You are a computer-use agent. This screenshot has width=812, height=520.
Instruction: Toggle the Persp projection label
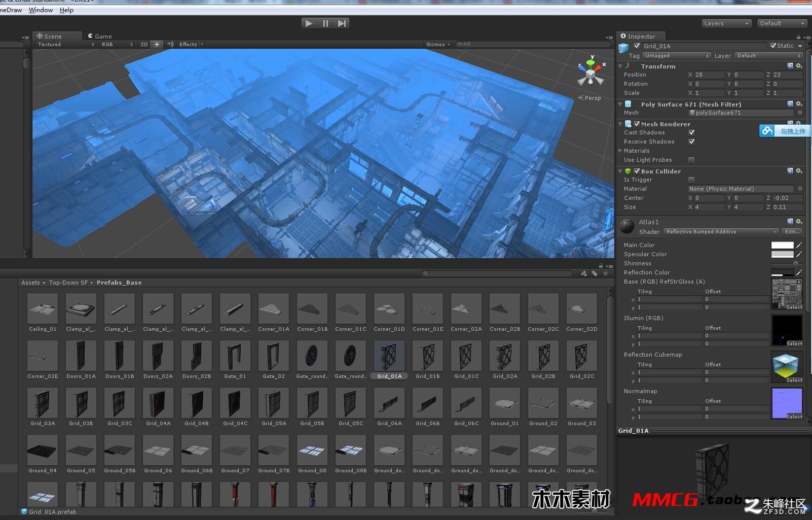(x=590, y=98)
